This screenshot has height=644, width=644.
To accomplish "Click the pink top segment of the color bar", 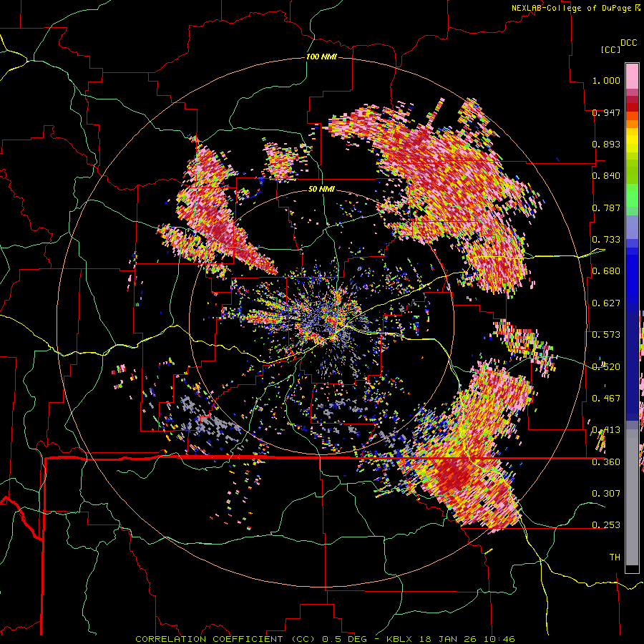I will (x=632, y=77).
